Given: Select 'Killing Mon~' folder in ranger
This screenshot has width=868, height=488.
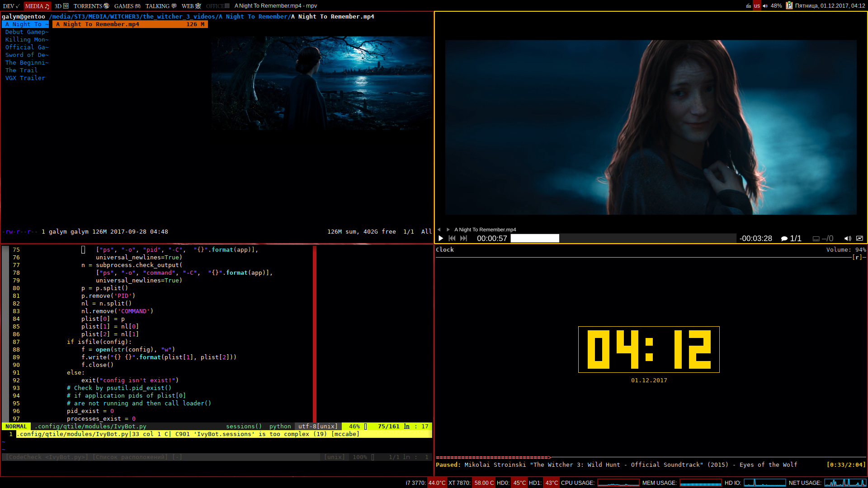Looking at the screenshot, I should pos(27,40).
